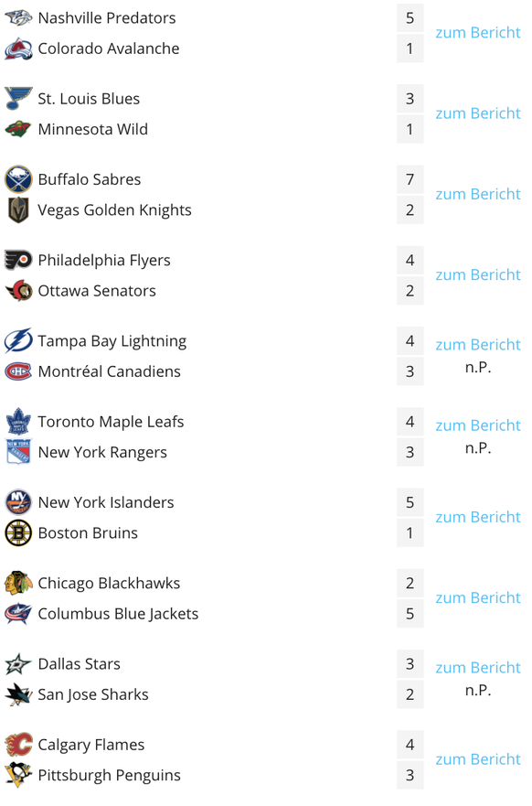Click Columbus Blue Jackets score of 5

410,614
